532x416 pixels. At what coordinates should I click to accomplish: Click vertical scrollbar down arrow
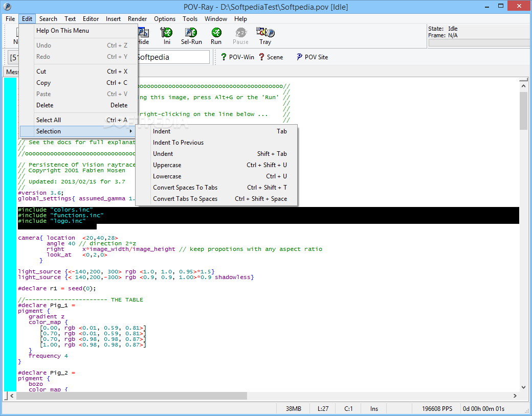pos(523,387)
